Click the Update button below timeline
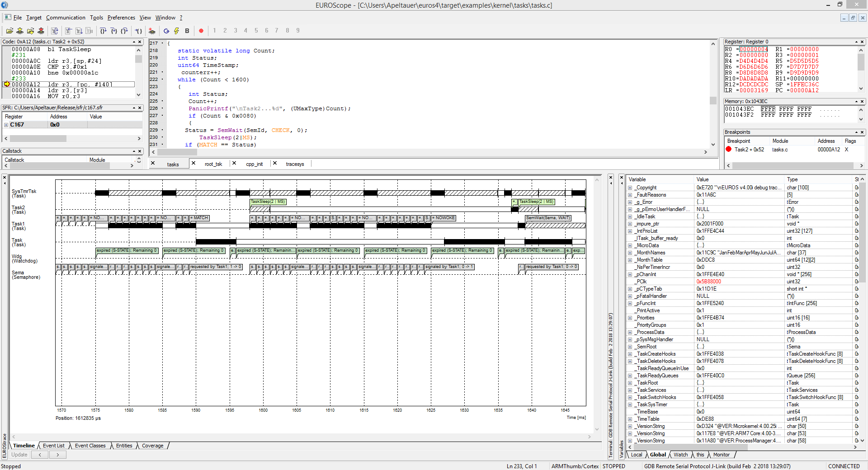 (19, 455)
